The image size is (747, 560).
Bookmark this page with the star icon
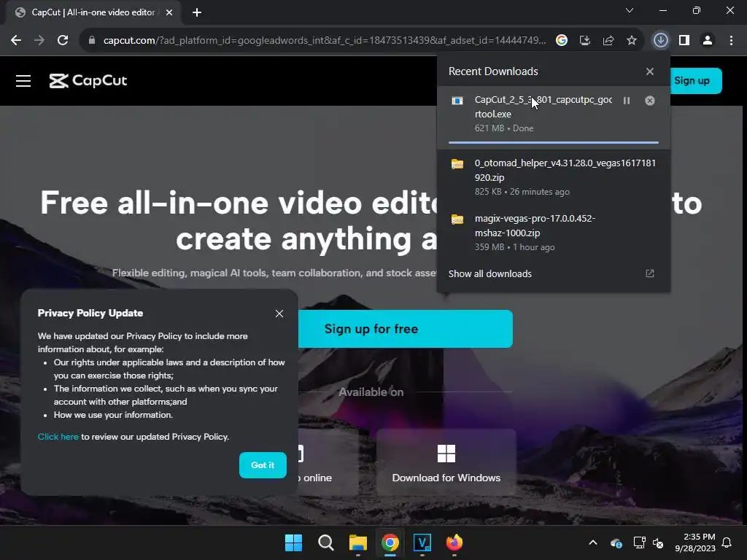pos(632,41)
